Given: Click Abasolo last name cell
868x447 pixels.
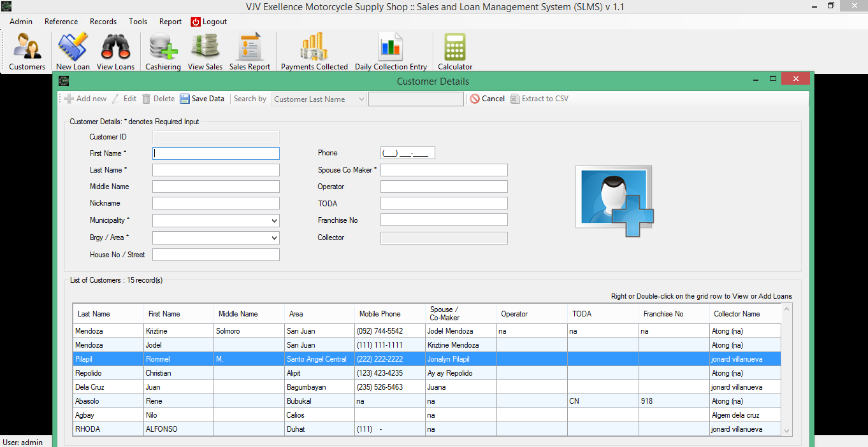Looking at the screenshot, I should (108, 401).
